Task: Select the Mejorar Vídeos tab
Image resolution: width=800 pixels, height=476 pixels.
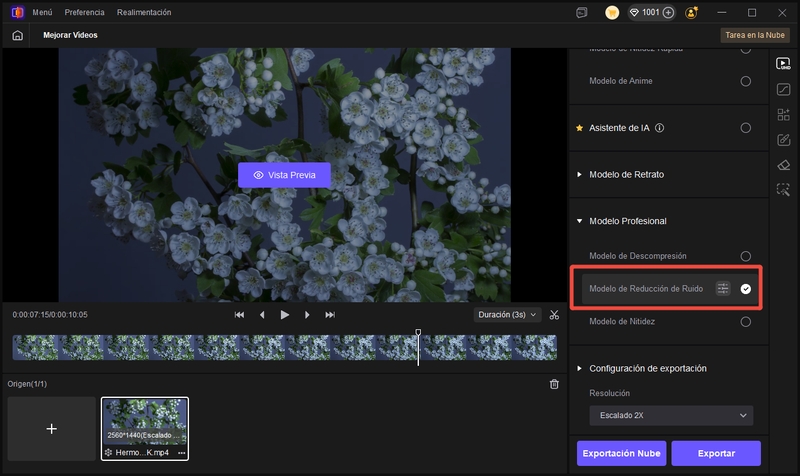Action: coord(70,35)
